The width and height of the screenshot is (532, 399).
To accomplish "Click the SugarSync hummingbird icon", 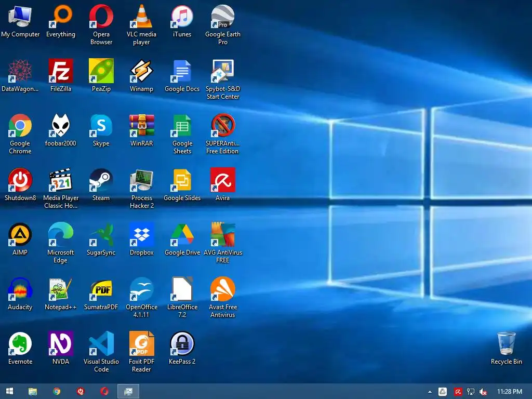I will pos(101,239).
